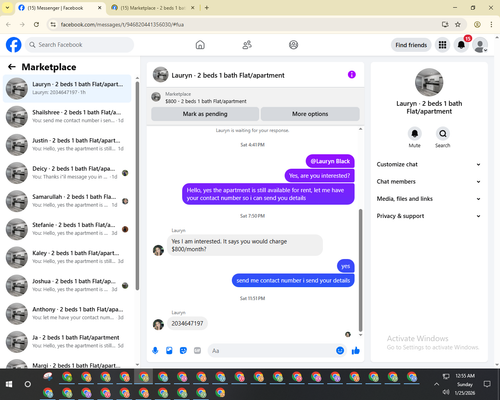Record a voice clip with microphone icon
This screenshot has width=500, height=400.
pyautogui.click(x=155, y=351)
